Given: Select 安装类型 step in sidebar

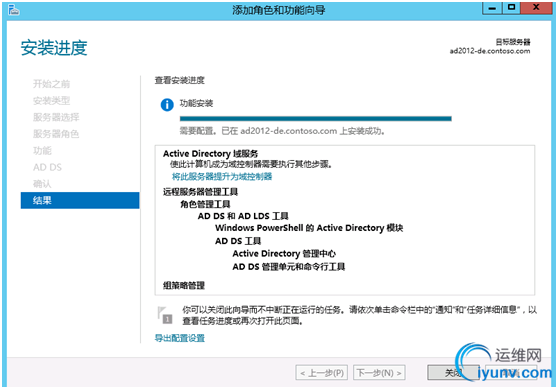Looking at the screenshot, I should tap(52, 101).
